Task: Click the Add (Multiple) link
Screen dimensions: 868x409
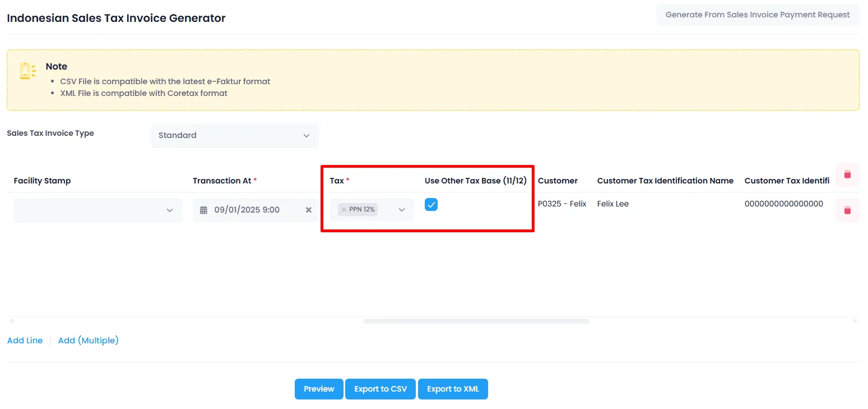Action: pyautogui.click(x=88, y=341)
